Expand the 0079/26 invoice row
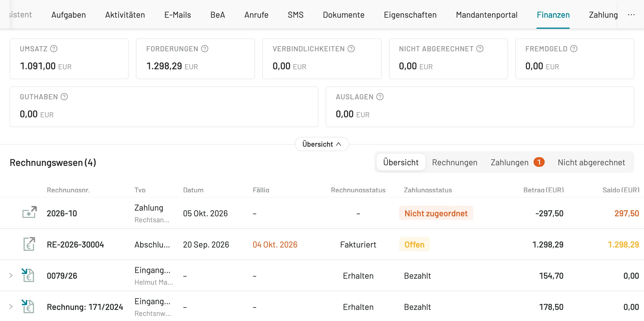 point(11,275)
